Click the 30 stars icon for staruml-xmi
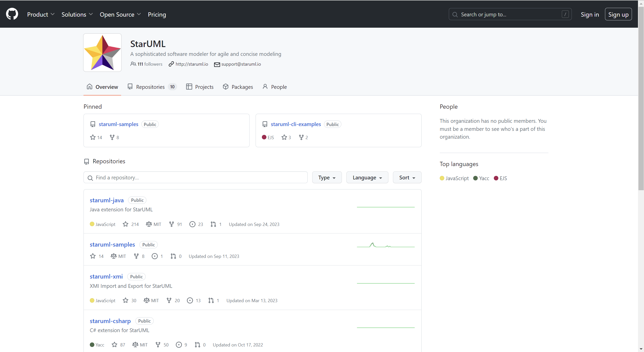This screenshot has height=352, width=644. pos(126,300)
